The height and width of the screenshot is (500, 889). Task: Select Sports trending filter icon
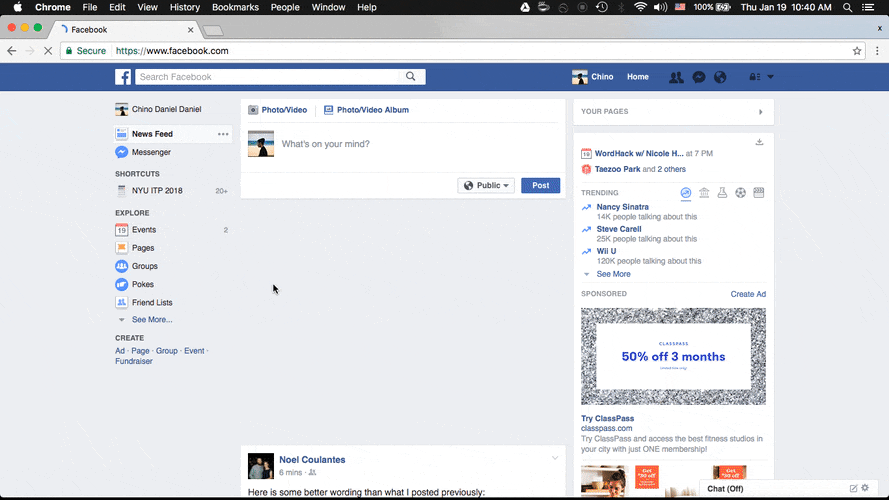point(740,193)
